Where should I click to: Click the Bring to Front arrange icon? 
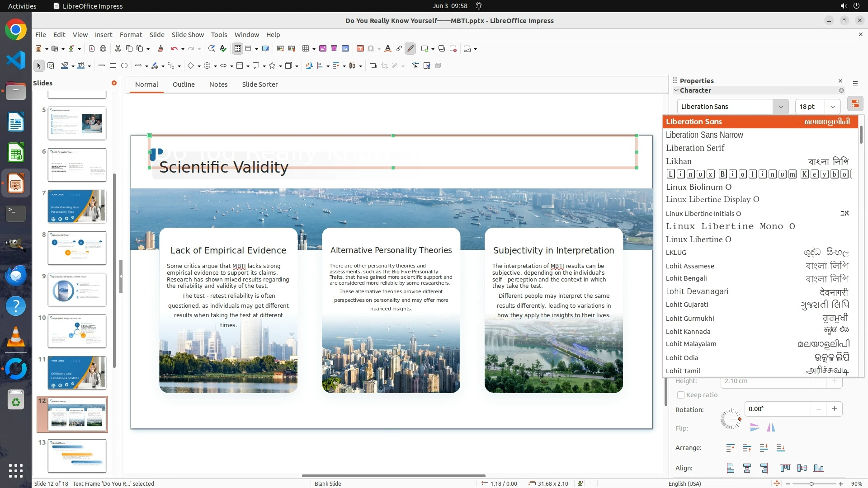click(730, 448)
